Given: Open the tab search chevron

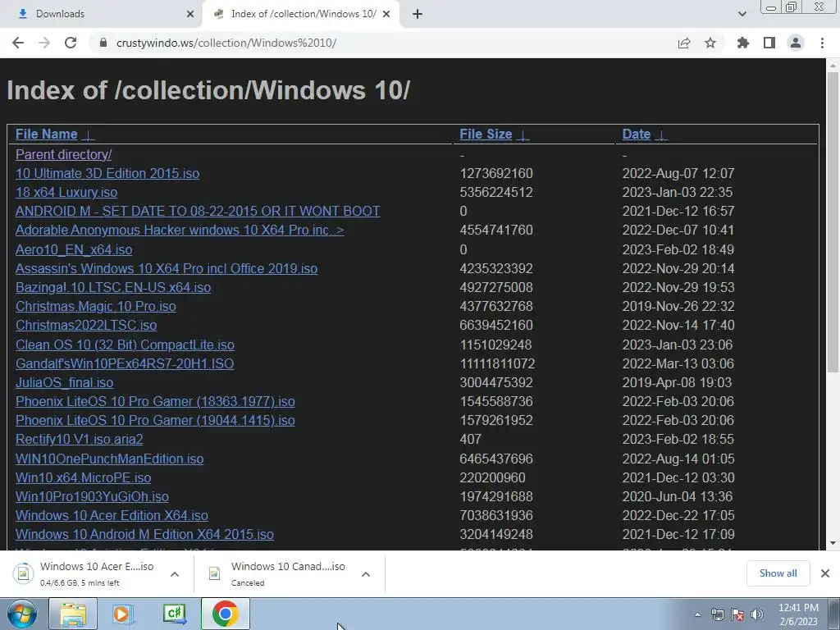Looking at the screenshot, I should 742,14.
